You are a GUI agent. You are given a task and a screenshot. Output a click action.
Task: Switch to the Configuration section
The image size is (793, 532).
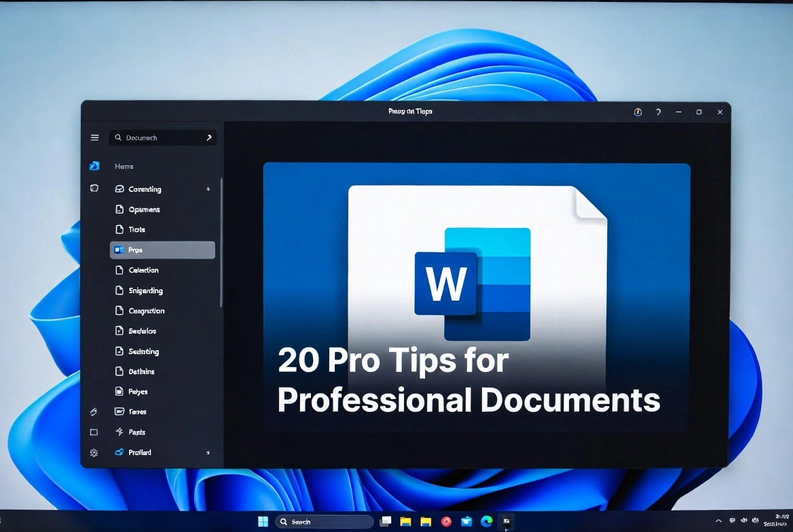coord(147,311)
